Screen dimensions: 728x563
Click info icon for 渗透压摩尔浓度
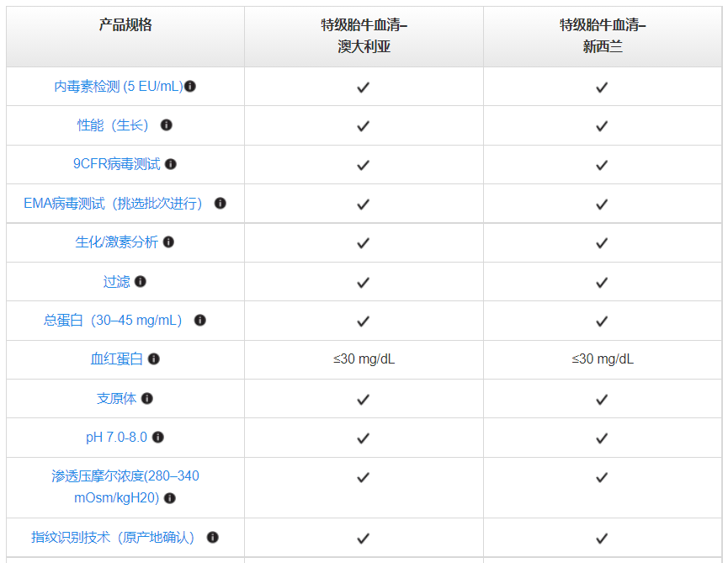tap(170, 498)
